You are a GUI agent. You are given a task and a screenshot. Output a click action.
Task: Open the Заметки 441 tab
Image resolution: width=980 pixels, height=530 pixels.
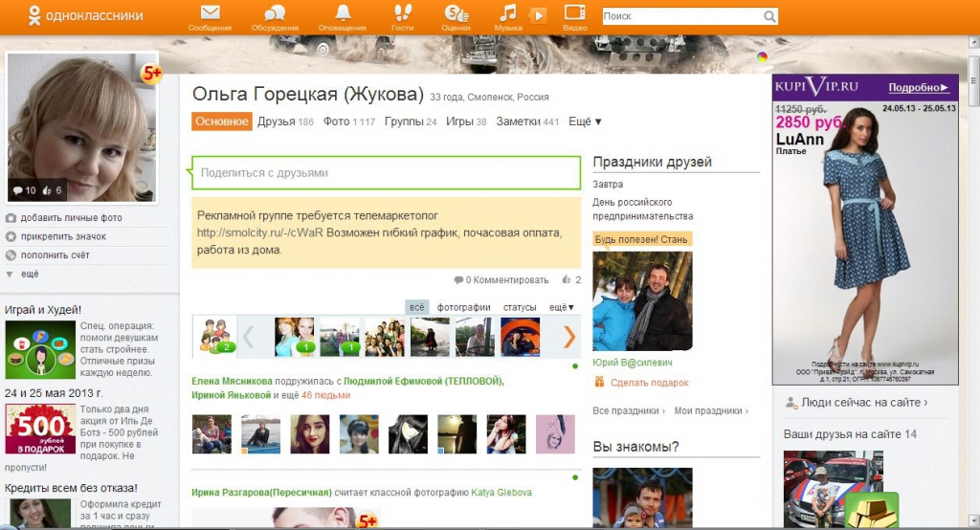click(x=527, y=121)
